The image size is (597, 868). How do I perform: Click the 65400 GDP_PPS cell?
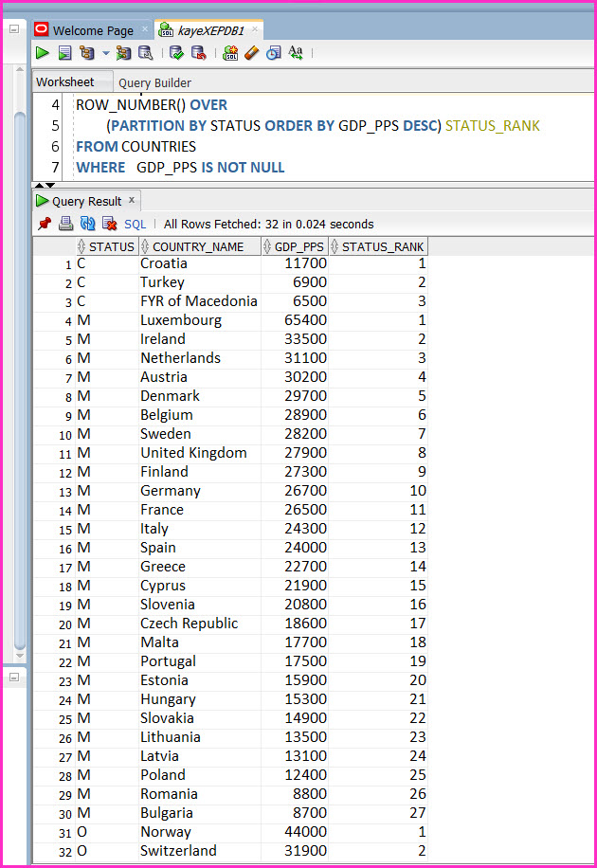tap(295, 320)
